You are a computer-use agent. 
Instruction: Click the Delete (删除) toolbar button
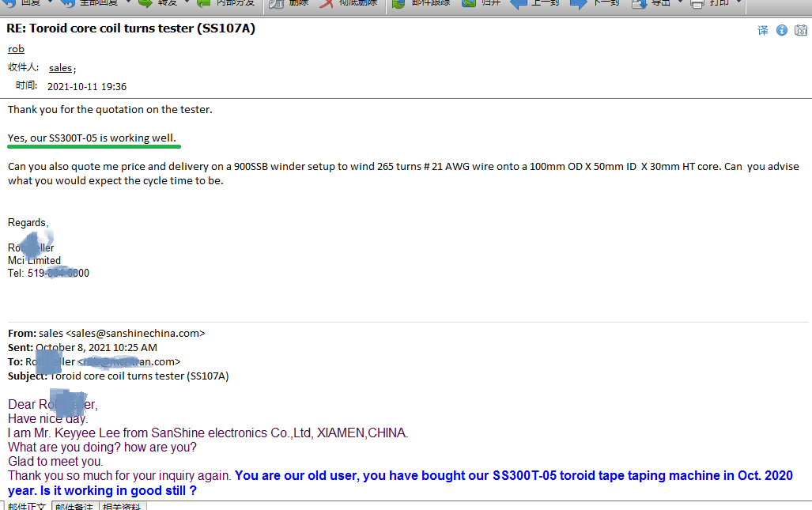289,3
